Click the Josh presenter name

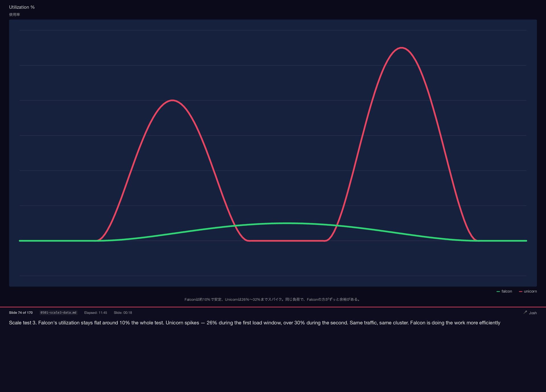click(533, 313)
